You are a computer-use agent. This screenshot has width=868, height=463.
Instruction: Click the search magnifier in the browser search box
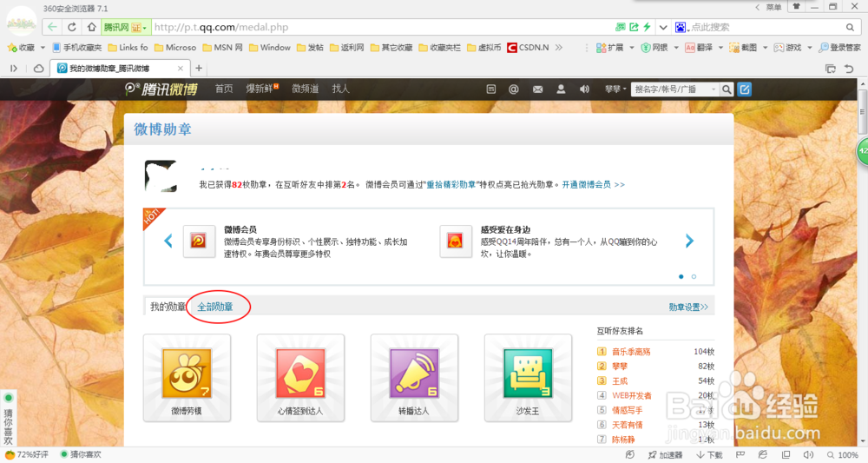[850, 27]
